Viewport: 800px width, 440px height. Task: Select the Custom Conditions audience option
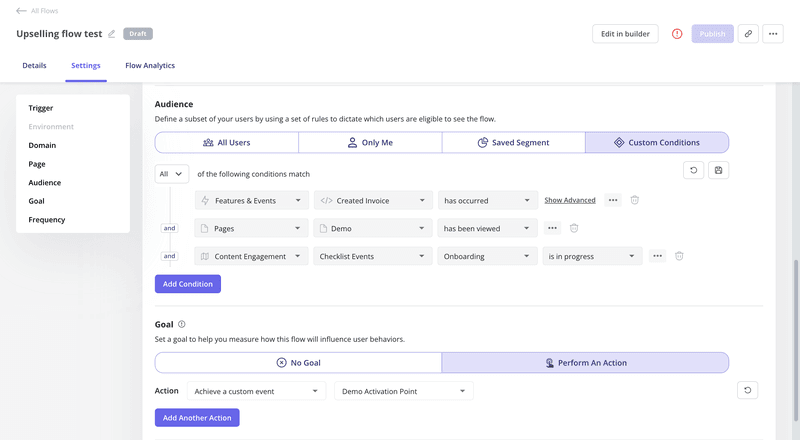coord(657,142)
